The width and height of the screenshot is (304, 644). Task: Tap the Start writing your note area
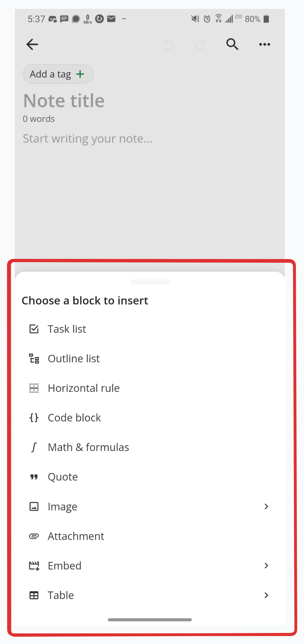(88, 139)
